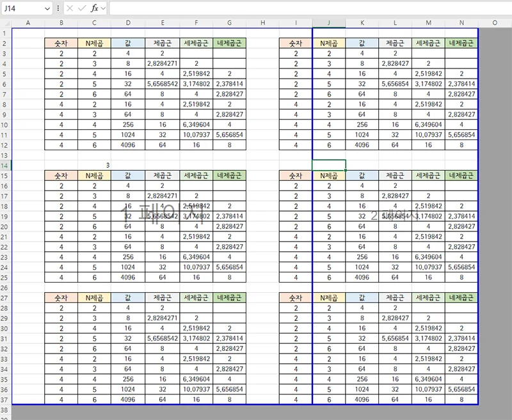The image size is (512, 420).
Task: Click the three-dot Name Box handle
Action: (58, 8)
